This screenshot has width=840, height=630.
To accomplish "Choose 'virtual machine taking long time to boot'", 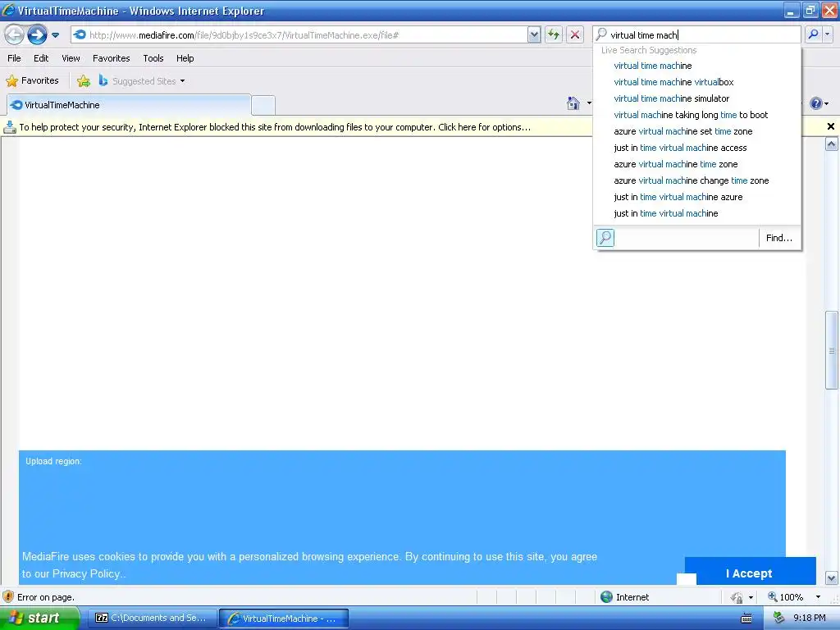I will pyautogui.click(x=691, y=115).
